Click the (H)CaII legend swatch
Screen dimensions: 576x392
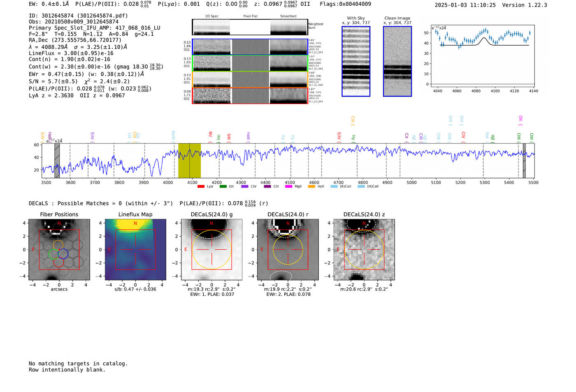coord(361,186)
